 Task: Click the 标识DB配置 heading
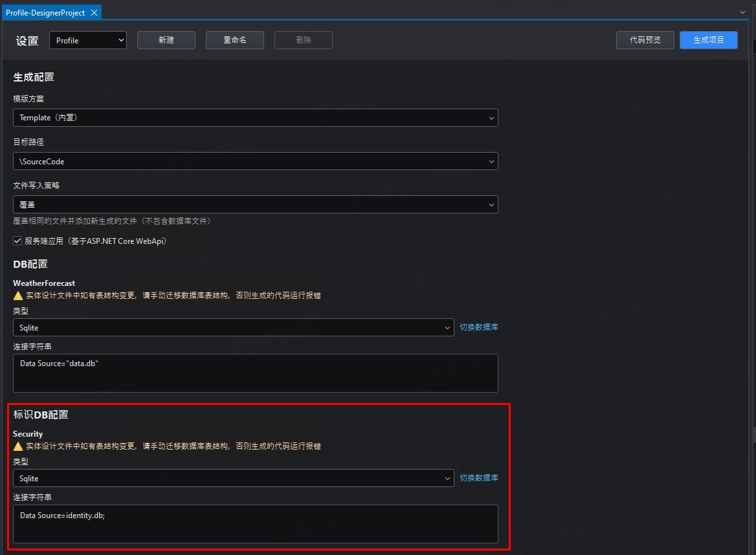pyautogui.click(x=41, y=415)
